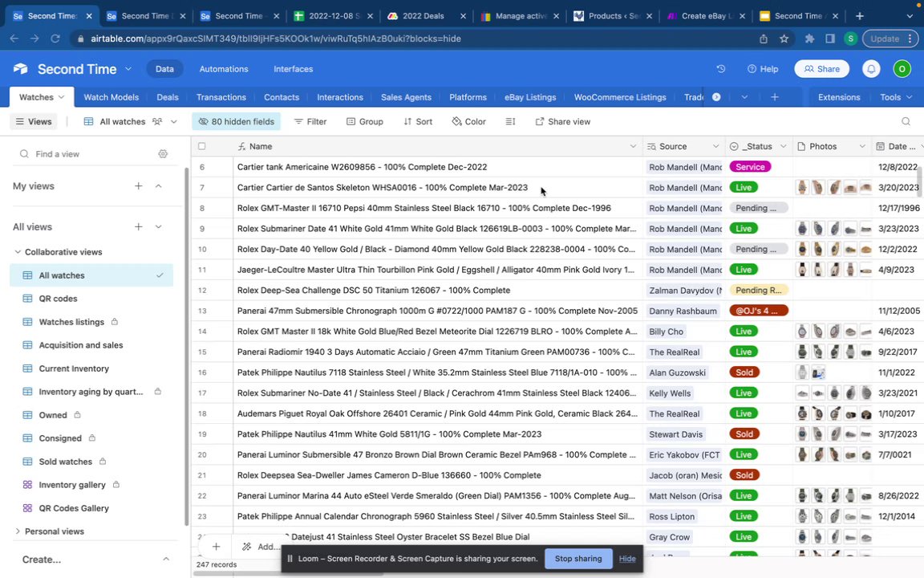Open the notifications bell

(x=871, y=69)
